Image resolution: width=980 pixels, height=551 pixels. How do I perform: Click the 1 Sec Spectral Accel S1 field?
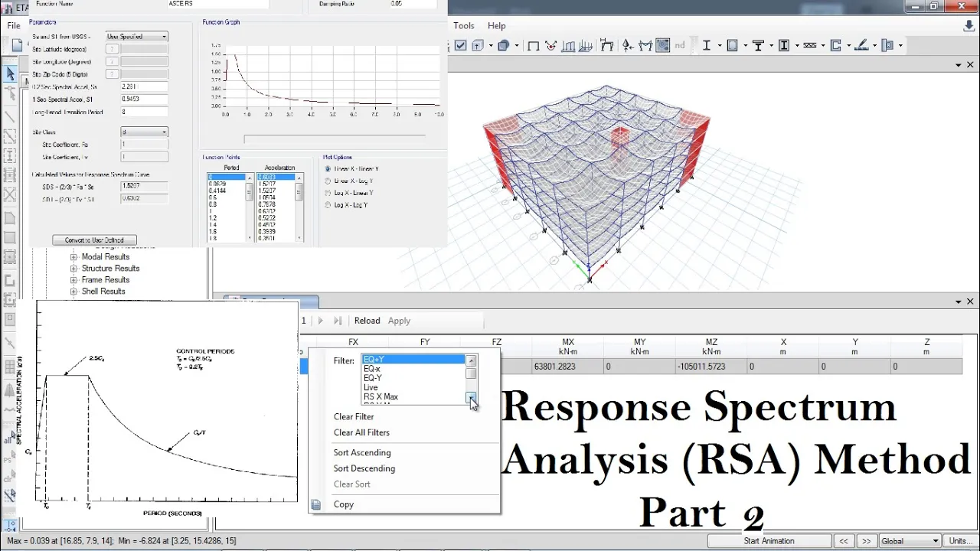point(144,99)
